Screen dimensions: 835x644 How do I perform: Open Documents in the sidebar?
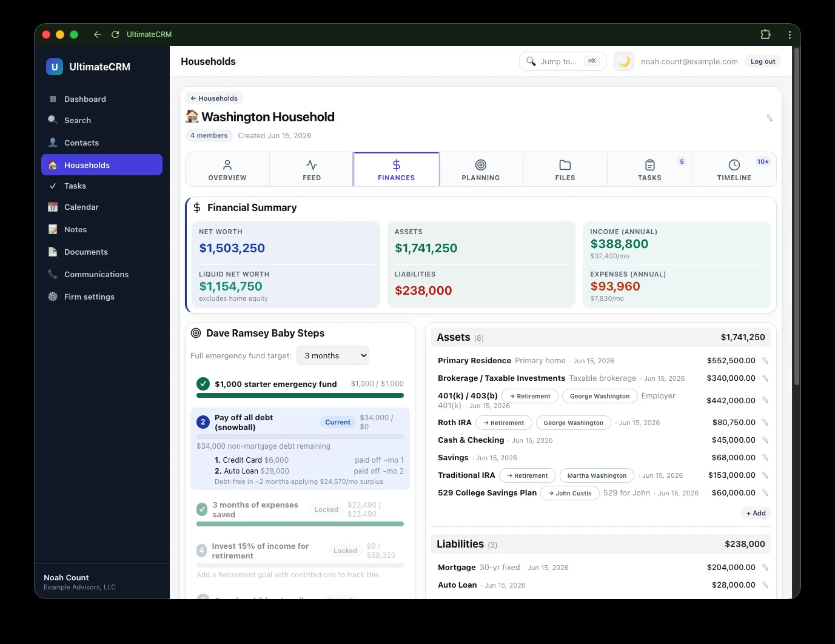pyautogui.click(x=102, y=252)
